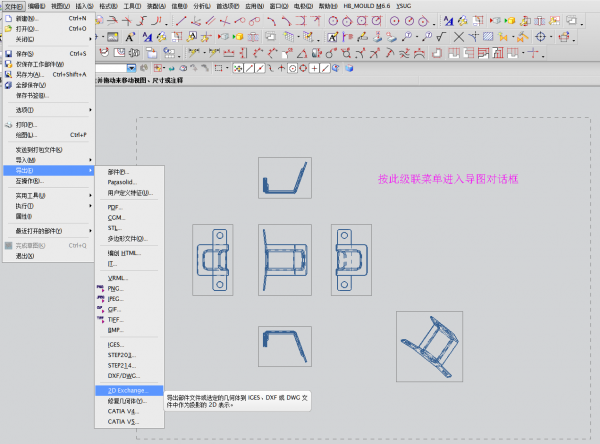This screenshot has width=600, height=444.
Task: Export image as TIFF...
Action: (129, 320)
